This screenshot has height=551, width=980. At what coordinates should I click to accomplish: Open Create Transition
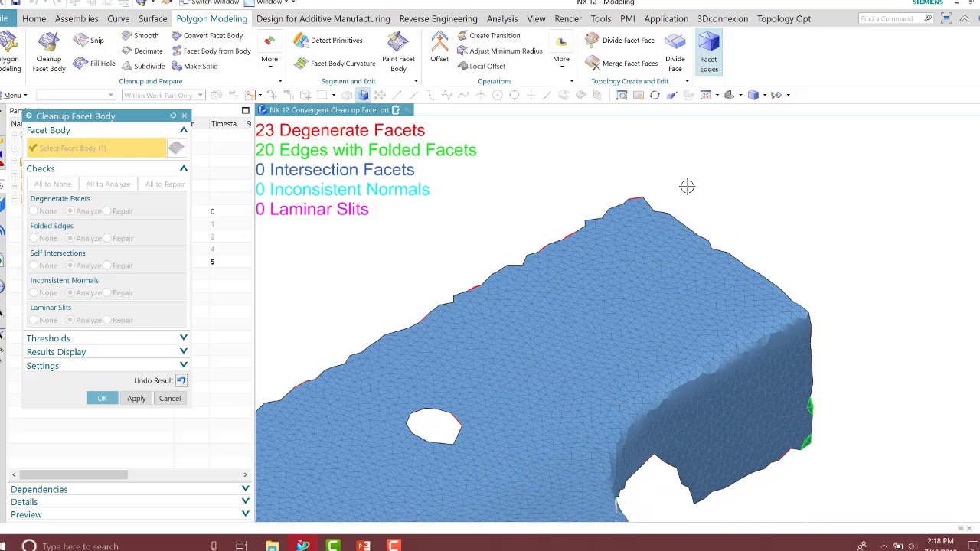(x=488, y=36)
